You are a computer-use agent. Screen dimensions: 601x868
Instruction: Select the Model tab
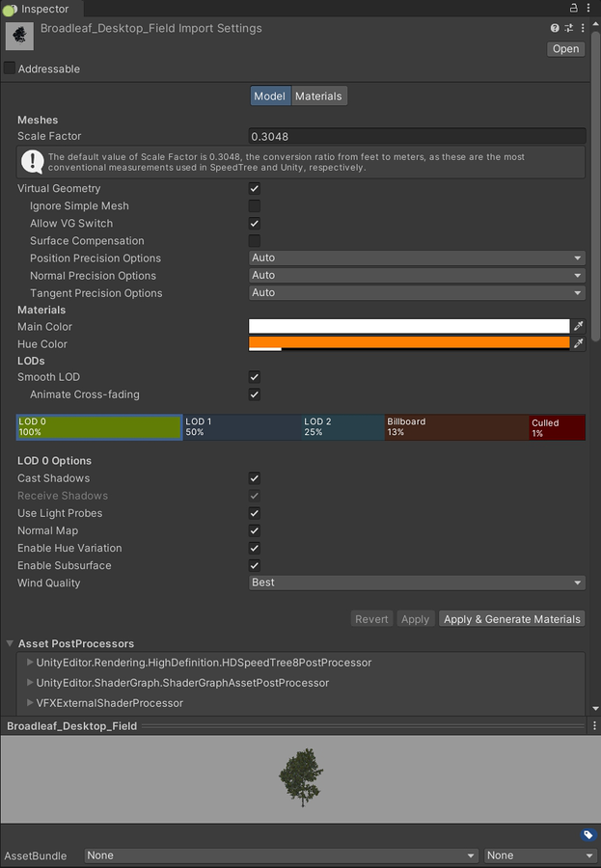[x=270, y=96]
